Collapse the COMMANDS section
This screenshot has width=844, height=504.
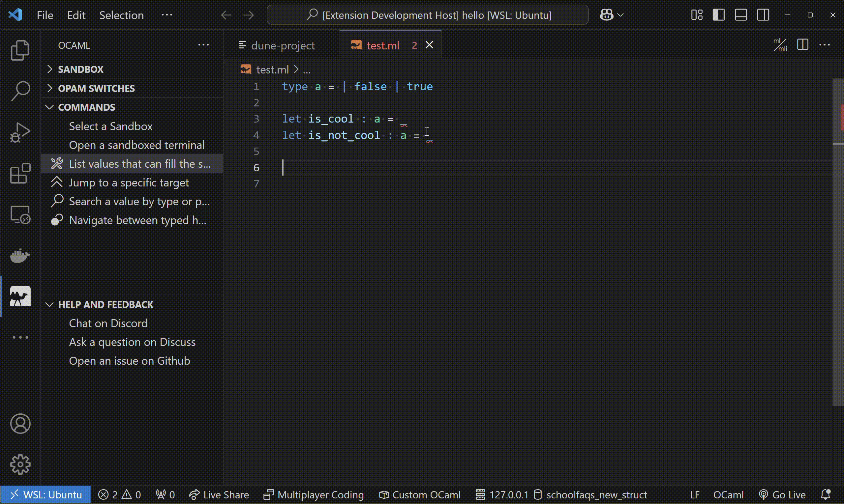(x=49, y=107)
